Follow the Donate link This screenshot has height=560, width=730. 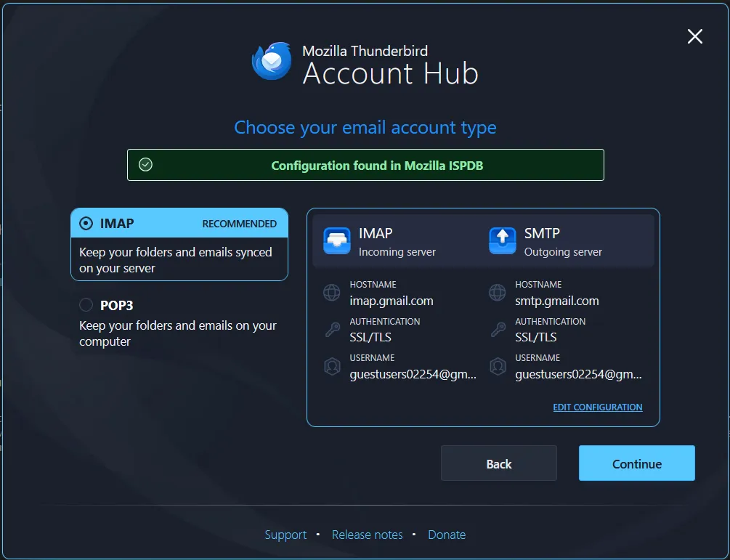click(447, 535)
